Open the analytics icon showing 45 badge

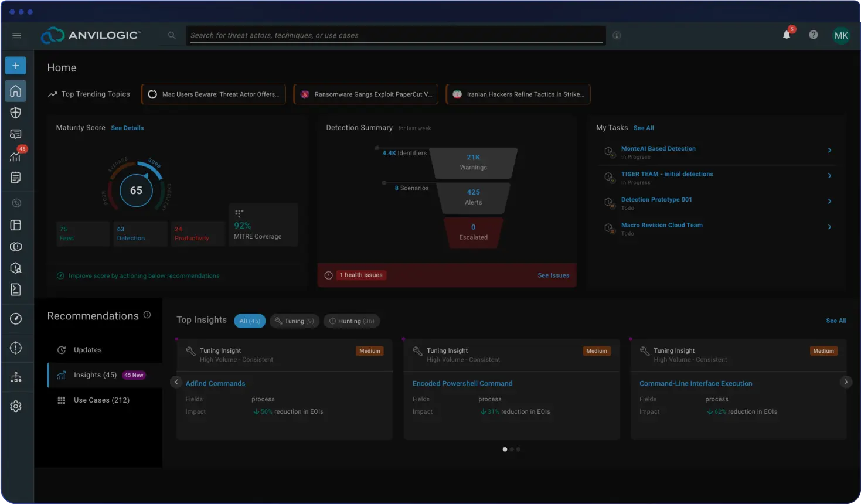click(15, 155)
